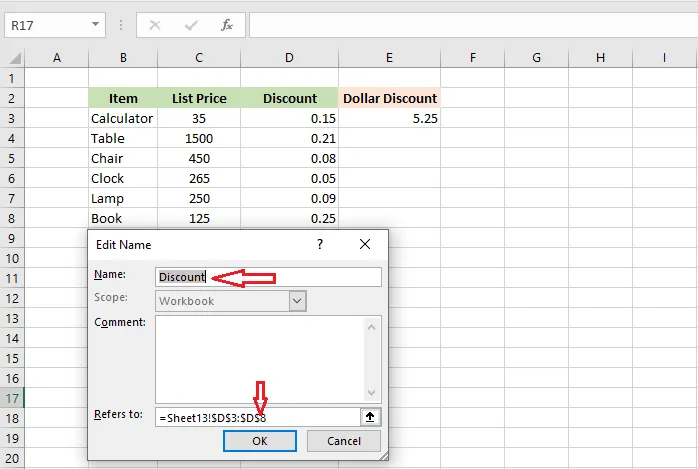
Task: Select column B header
Action: click(123, 57)
